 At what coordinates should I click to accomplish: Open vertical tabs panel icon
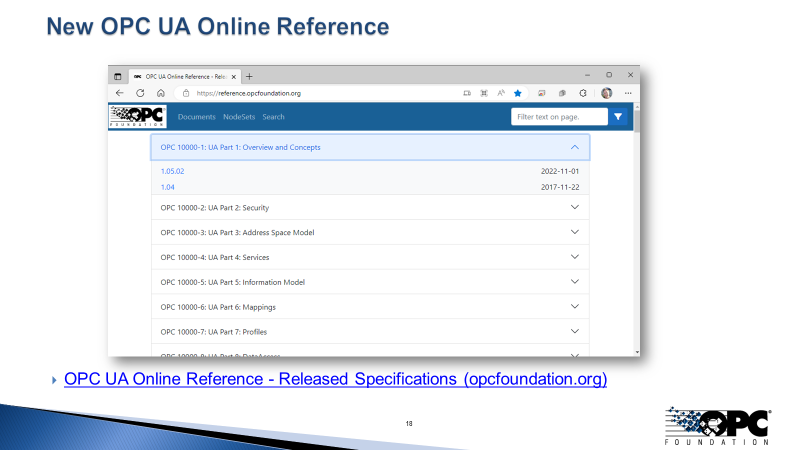coord(118,77)
